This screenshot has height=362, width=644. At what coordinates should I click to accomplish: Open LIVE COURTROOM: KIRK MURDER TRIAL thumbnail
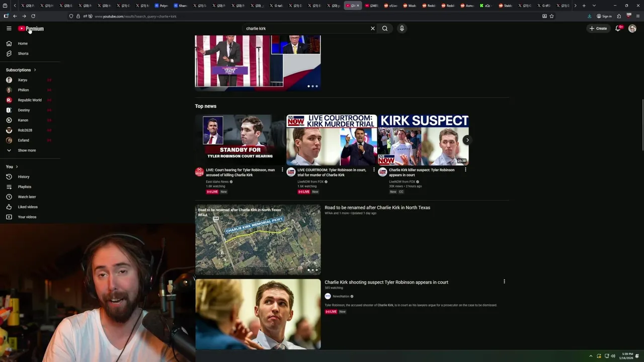(x=332, y=140)
